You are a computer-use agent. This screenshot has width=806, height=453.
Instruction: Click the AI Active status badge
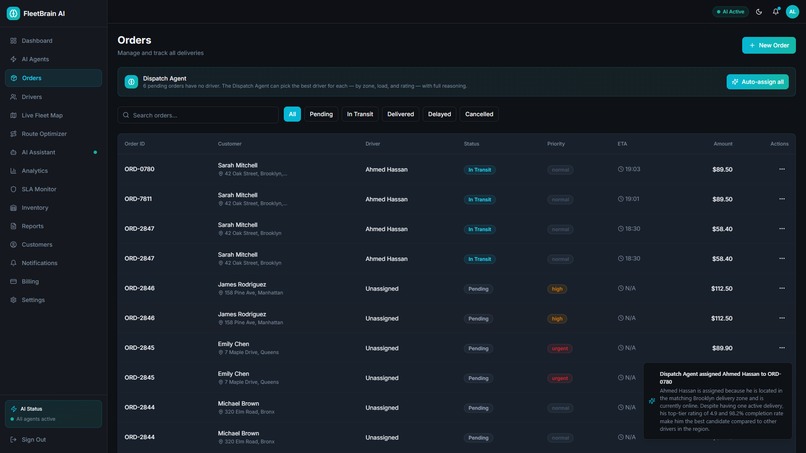(730, 12)
